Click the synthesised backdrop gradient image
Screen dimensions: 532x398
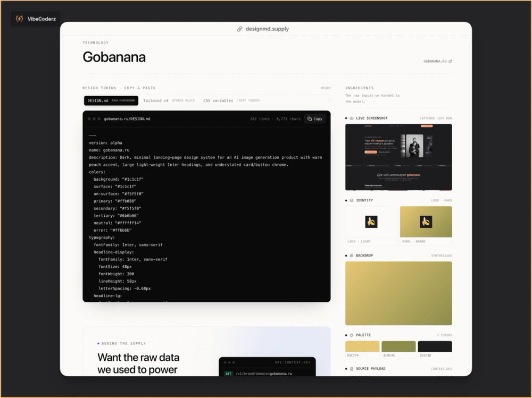(398, 293)
